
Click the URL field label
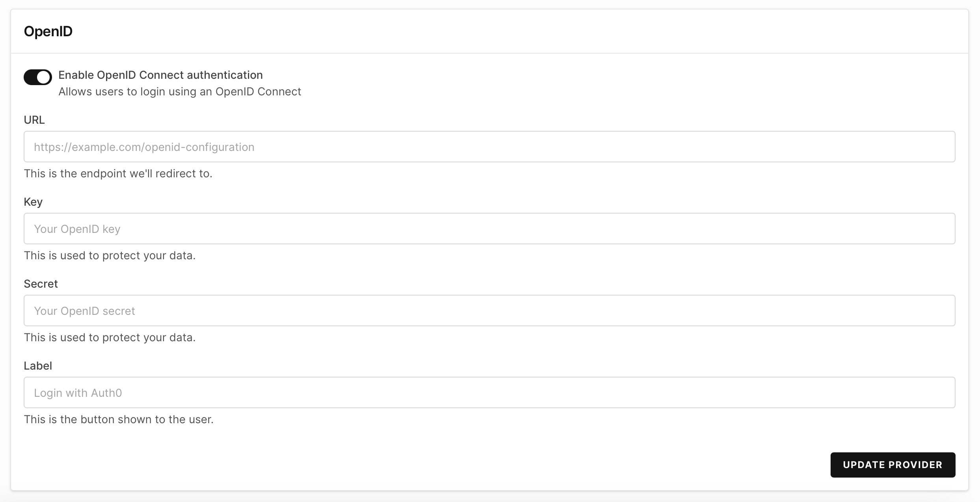click(x=34, y=120)
